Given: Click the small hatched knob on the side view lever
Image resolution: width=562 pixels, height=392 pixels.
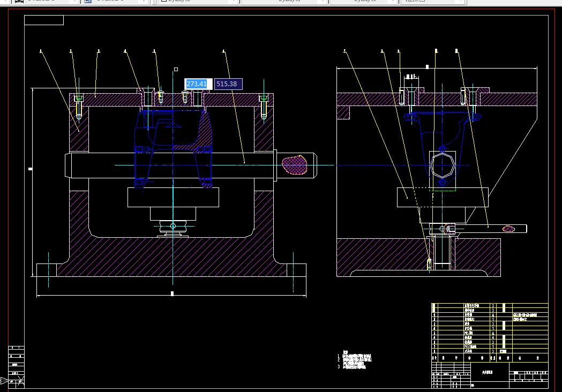Looking at the screenshot, I should point(508,229).
